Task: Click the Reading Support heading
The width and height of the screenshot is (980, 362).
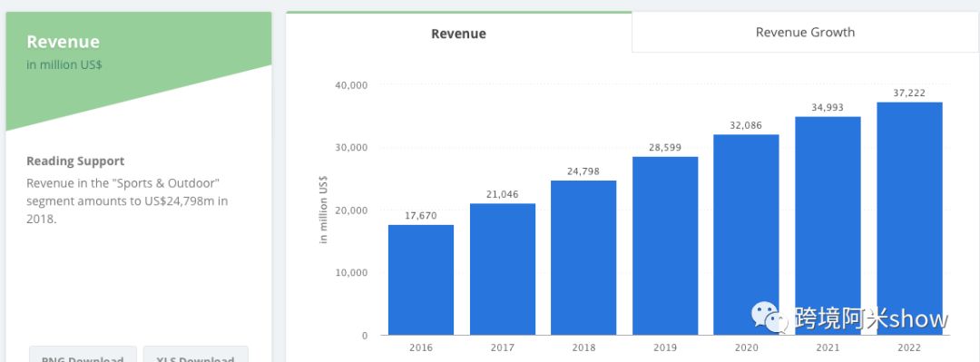Action: point(75,161)
